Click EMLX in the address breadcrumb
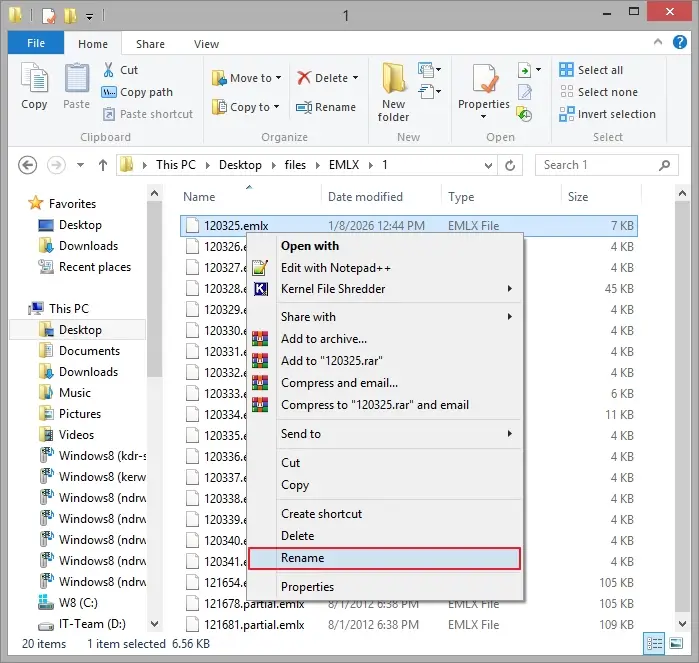The image size is (699, 663). (x=344, y=165)
